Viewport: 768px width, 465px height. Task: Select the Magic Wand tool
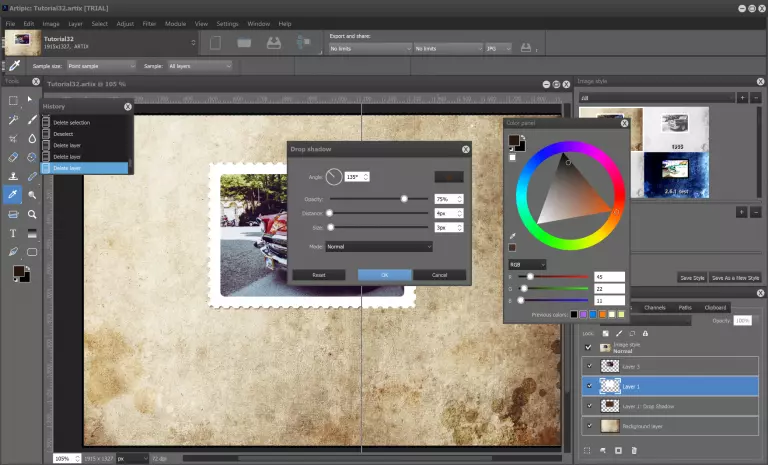pyautogui.click(x=13, y=119)
